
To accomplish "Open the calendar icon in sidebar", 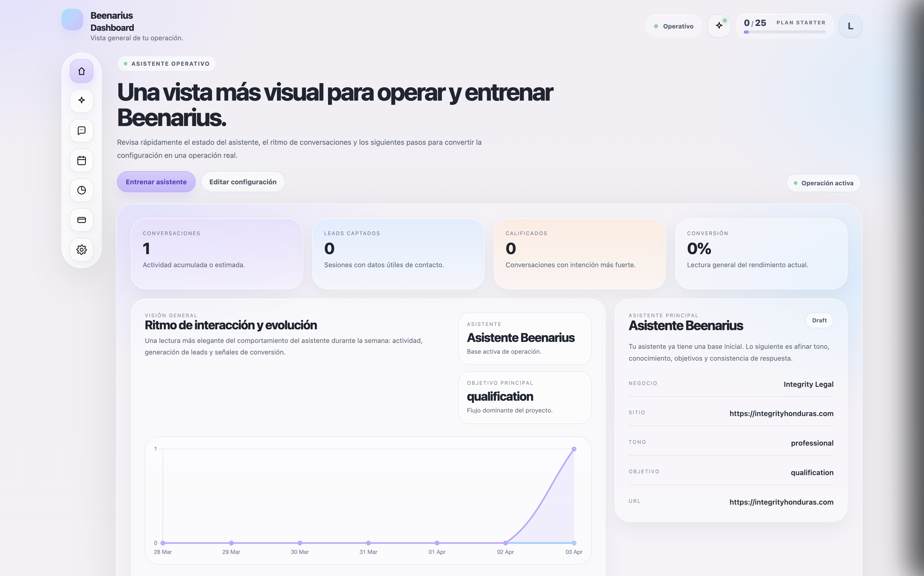I will (x=82, y=160).
